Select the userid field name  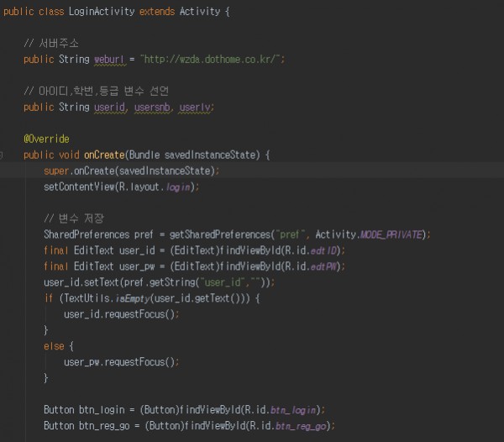[109, 107]
